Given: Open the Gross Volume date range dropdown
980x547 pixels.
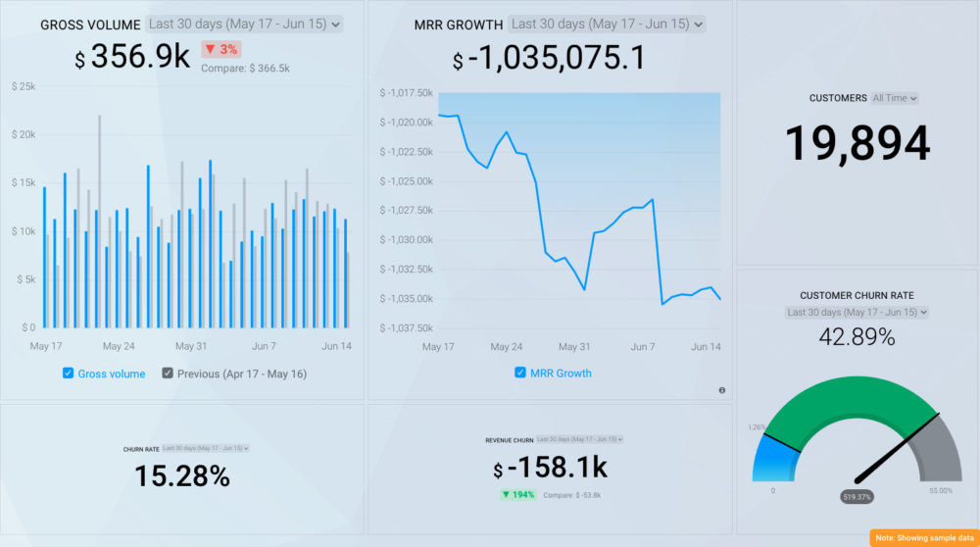Looking at the screenshot, I should pyautogui.click(x=244, y=25).
